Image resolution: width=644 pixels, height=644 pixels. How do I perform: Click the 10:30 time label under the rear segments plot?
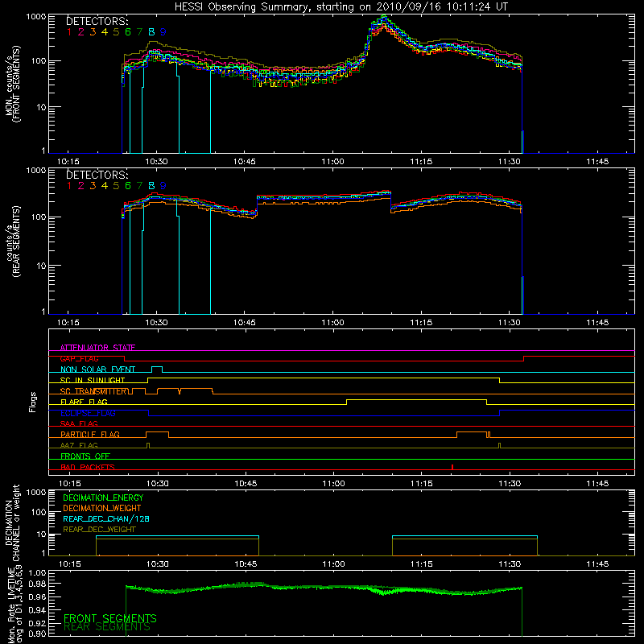tap(156, 323)
